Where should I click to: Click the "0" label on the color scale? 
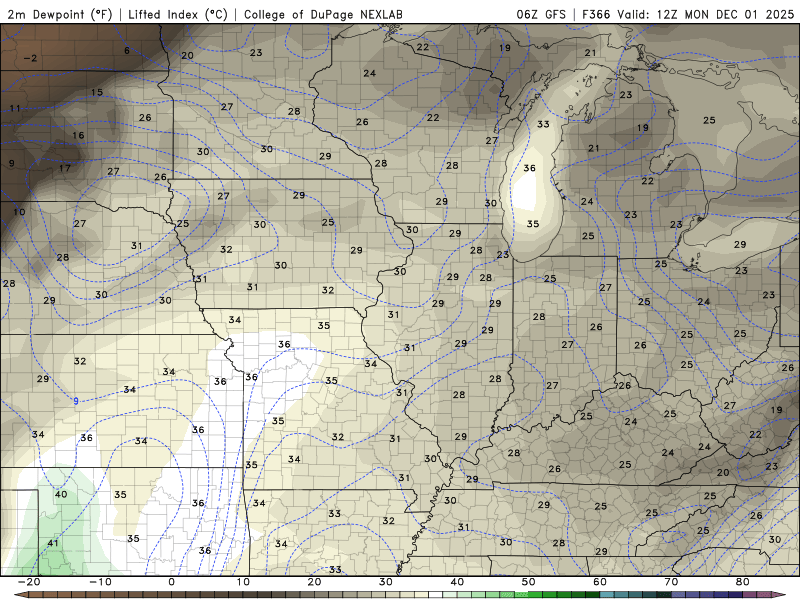tap(171, 582)
